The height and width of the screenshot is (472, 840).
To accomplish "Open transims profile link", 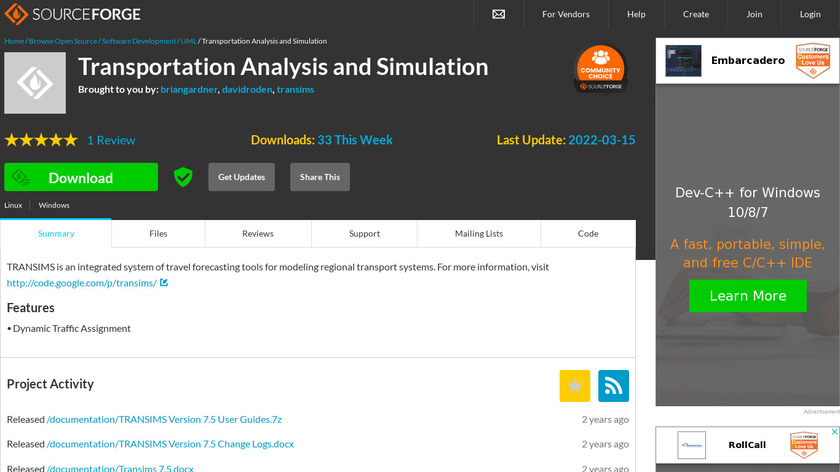I will [295, 89].
